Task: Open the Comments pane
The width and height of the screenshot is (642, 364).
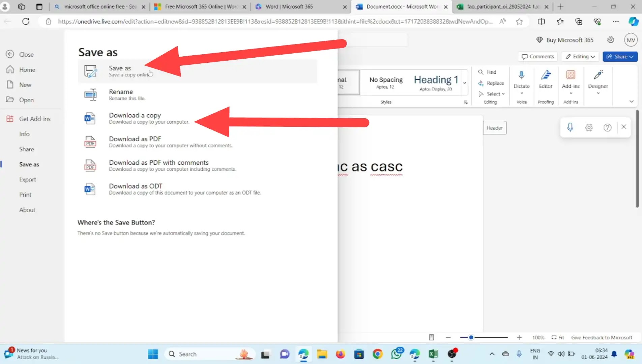Action: (538, 56)
